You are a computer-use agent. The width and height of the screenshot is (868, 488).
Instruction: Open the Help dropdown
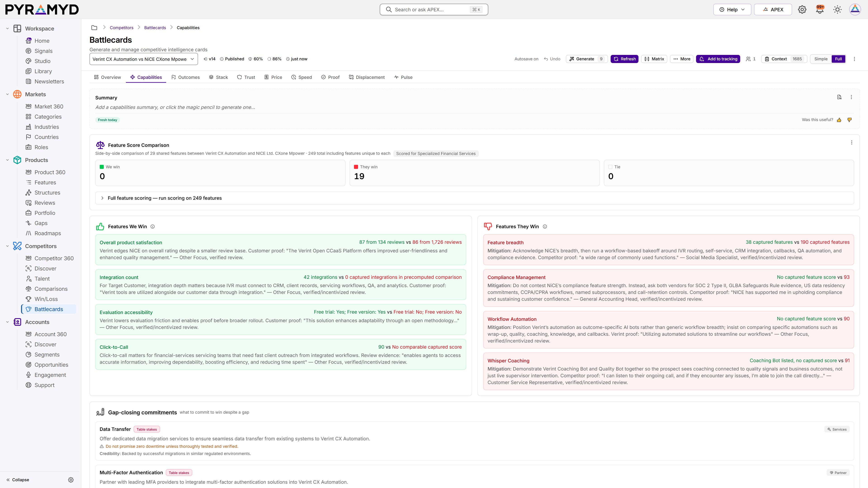[x=732, y=9]
